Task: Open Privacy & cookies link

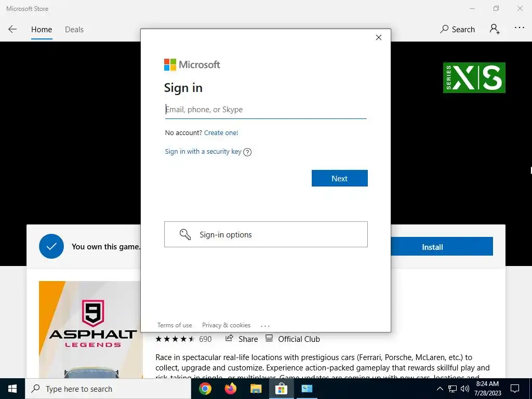Action: 227,325
